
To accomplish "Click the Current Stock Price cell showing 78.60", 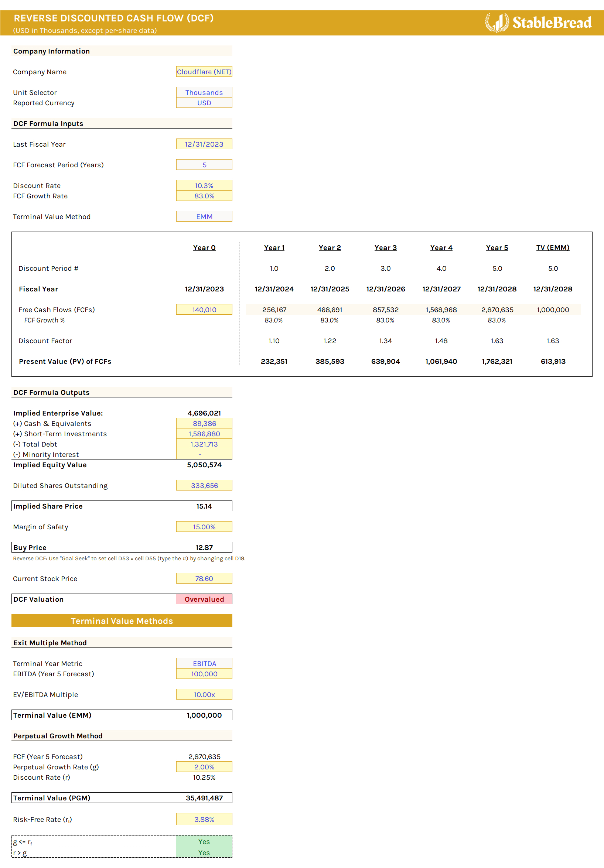I will coord(204,578).
